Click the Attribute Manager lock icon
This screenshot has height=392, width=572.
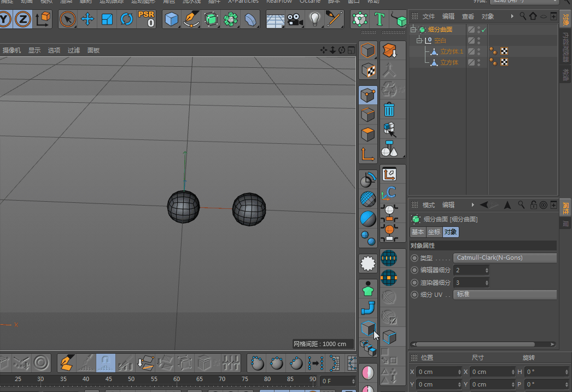pos(533,206)
